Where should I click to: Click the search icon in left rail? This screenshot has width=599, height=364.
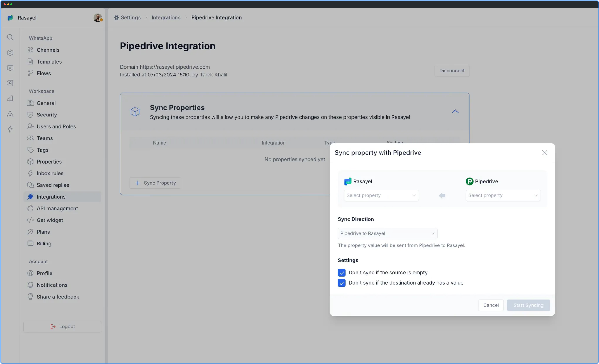click(10, 37)
